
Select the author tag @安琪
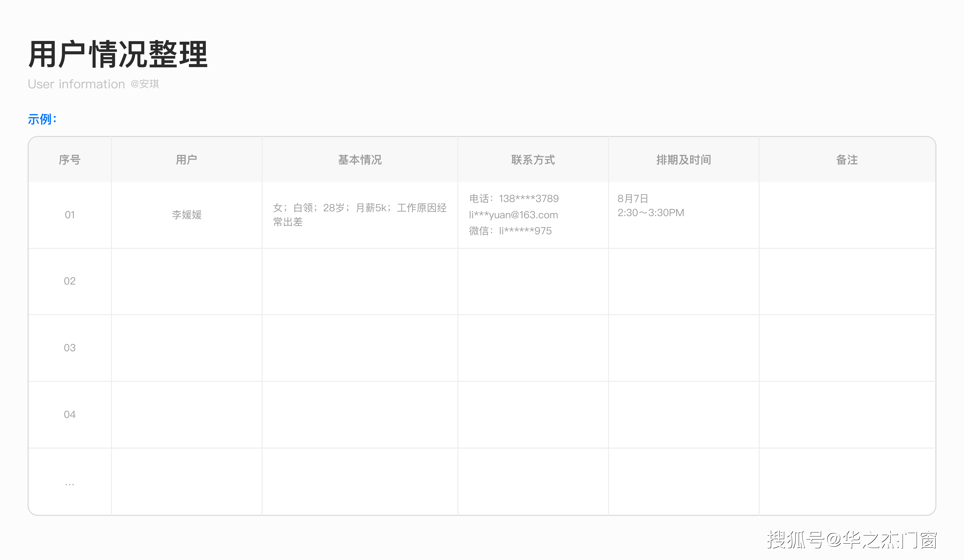(145, 84)
